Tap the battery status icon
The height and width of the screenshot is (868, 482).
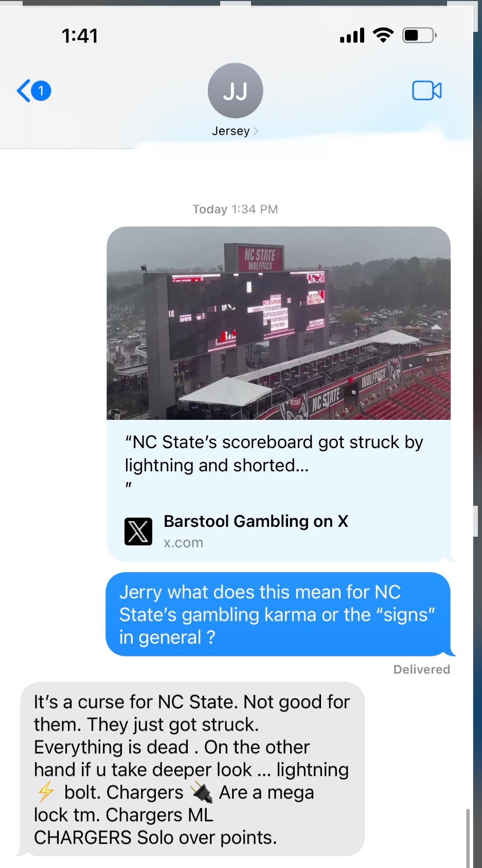pyautogui.click(x=420, y=36)
